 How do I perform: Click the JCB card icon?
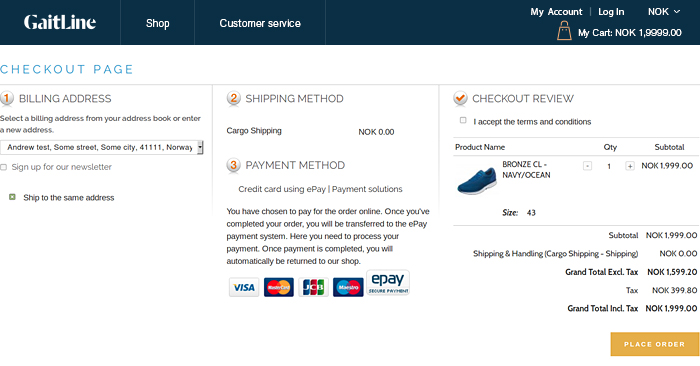point(313,287)
